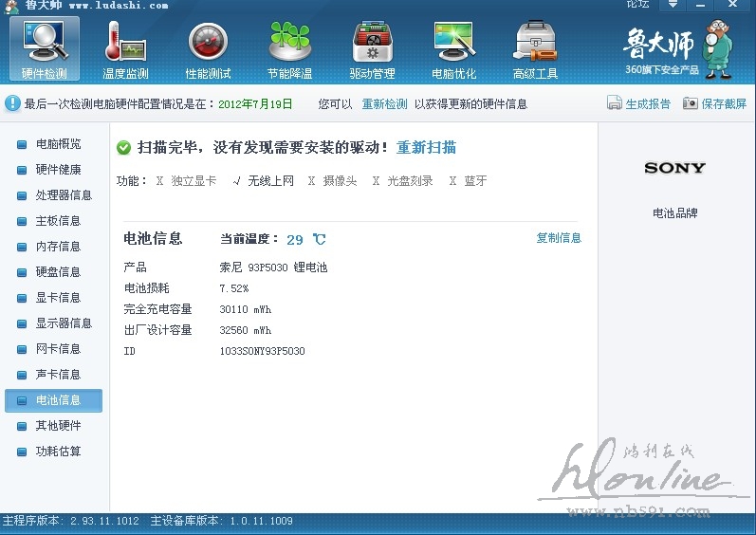Click the icon beside 声卡信息
The image size is (756, 535).
coord(22,375)
